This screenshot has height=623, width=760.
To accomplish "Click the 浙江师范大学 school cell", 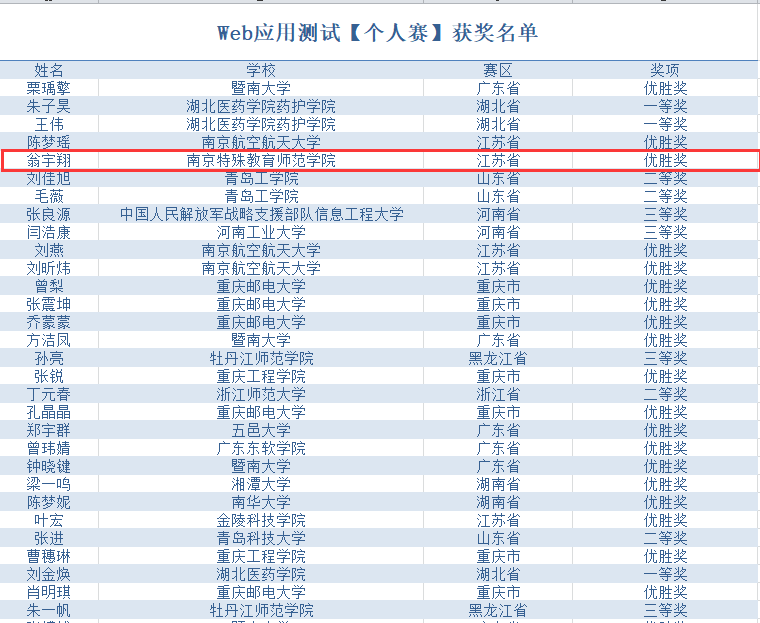I will (261, 394).
